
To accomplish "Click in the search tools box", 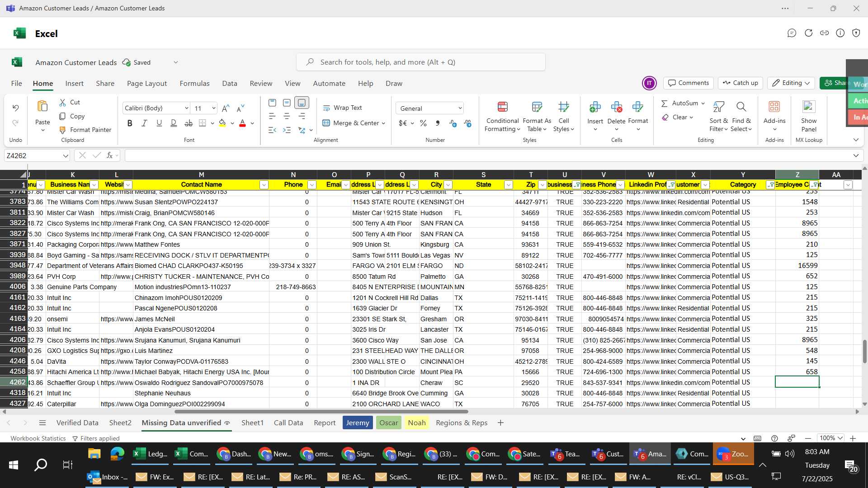I will [x=421, y=62].
